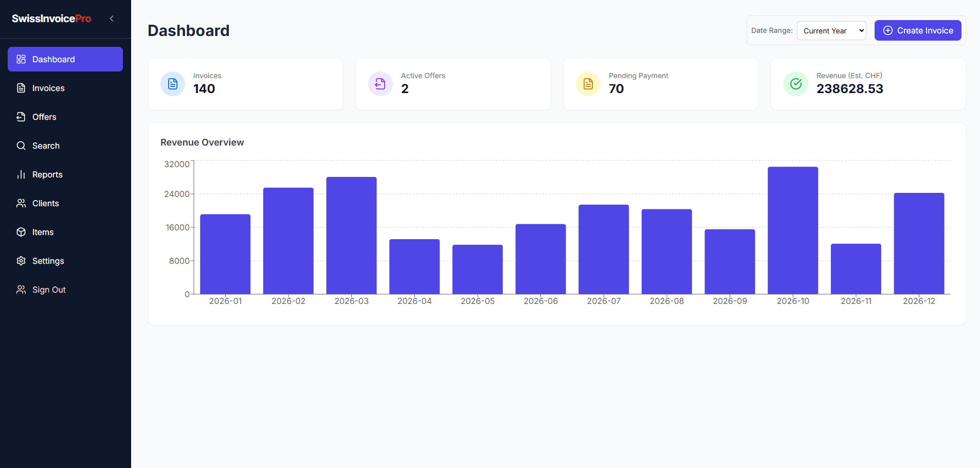Click the 2026-01 axis label
Viewport: 980px width, 468px height.
pos(225,301)
